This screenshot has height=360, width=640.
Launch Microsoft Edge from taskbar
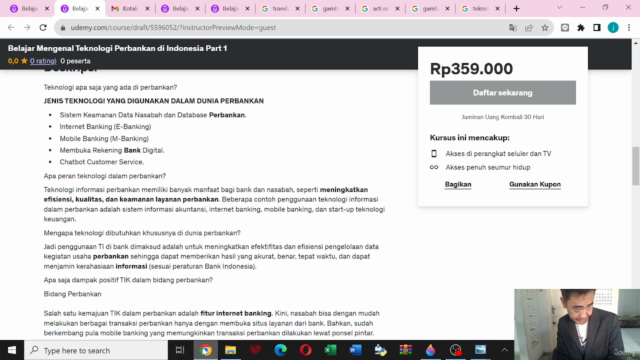[x=280, y=350]
